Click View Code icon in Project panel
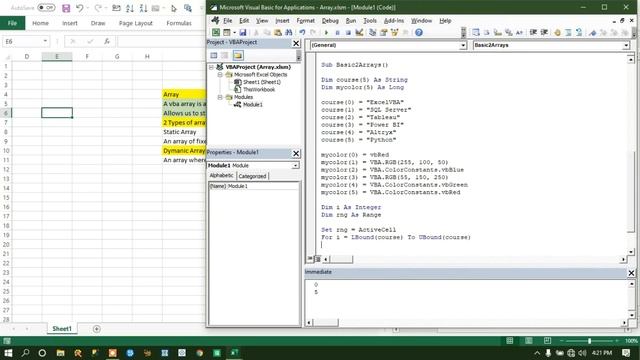Screen dimensions: 640x360 point(213,56)
